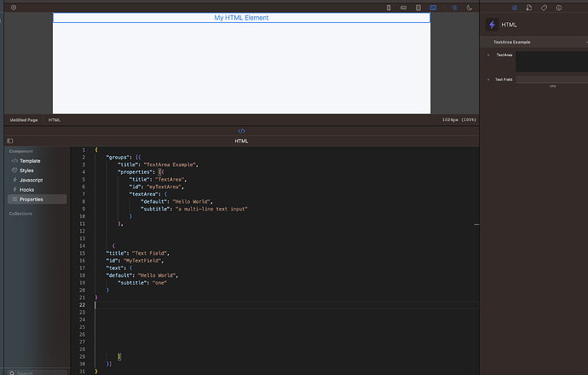
Task: Click code line "textArea": {
Action: (x=148, y=193)
